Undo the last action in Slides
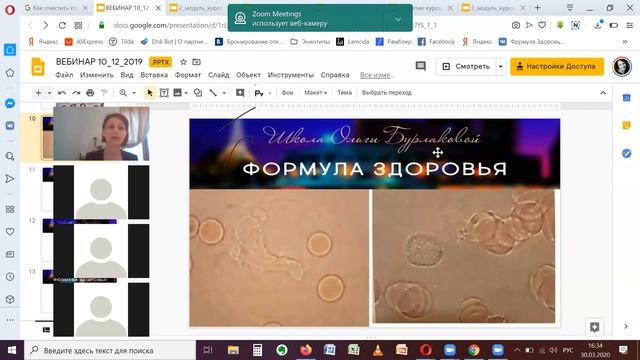Screen dimensions: 640x360 click(x=62, y=93)
